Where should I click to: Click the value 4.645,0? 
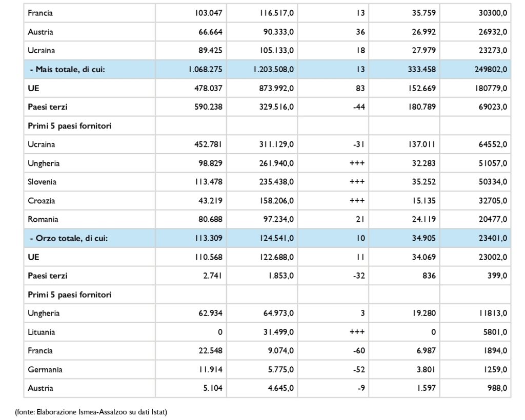tap(280, 388)
